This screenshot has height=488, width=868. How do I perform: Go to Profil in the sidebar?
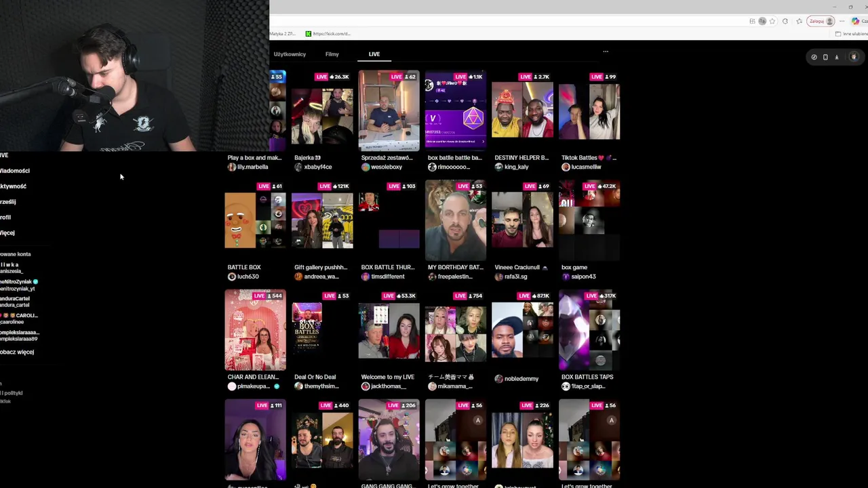[5, 218]
